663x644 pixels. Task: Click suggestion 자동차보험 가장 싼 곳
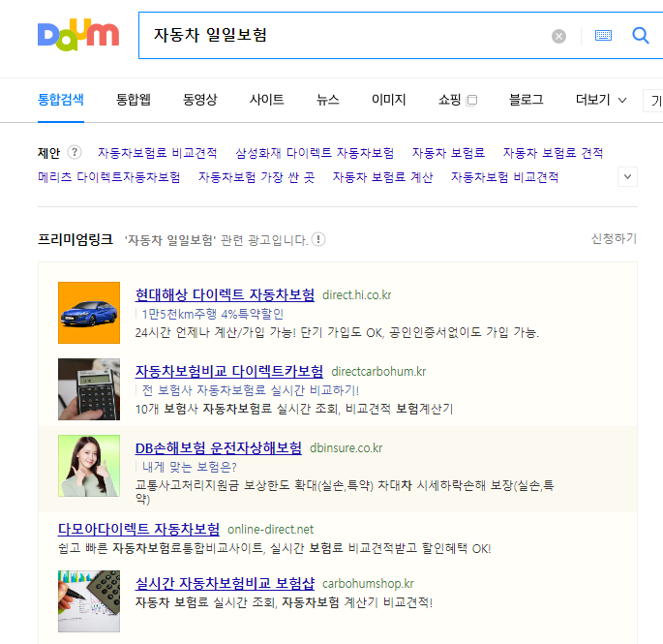[256, 177]
